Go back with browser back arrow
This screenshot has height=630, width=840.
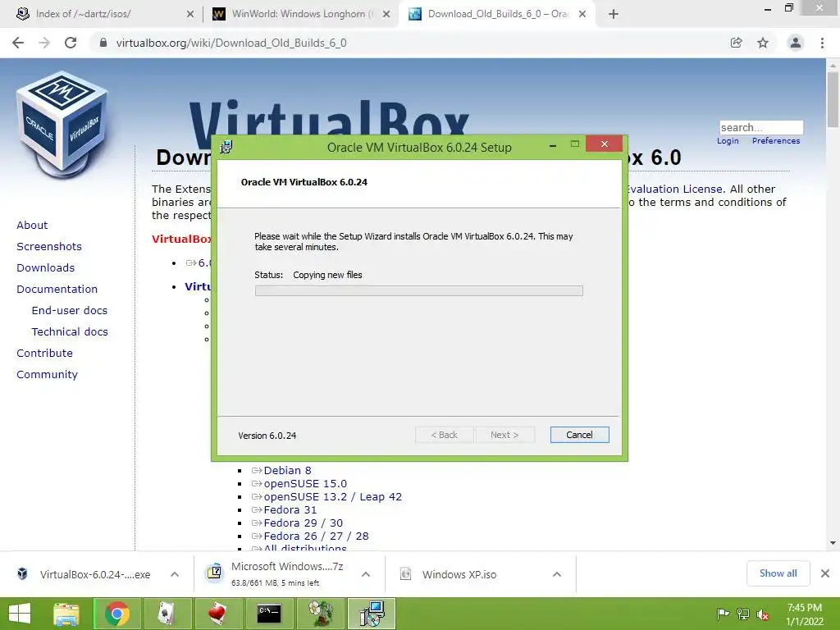tap(18, 43)
